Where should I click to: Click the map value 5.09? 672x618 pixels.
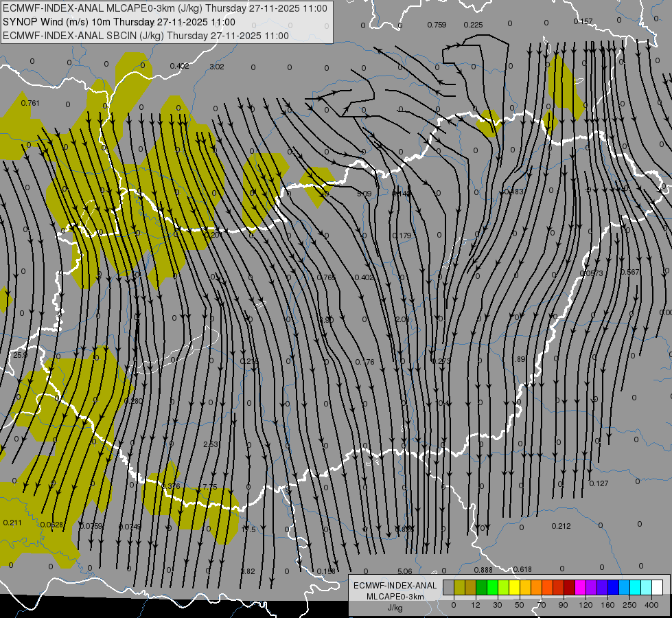(x=364, y=194)
